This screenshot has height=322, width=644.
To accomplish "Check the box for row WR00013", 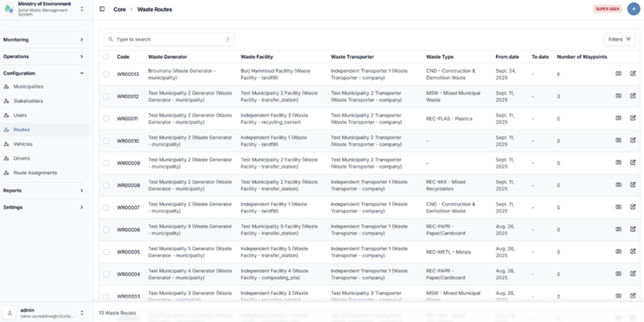I will coord(106,74).
